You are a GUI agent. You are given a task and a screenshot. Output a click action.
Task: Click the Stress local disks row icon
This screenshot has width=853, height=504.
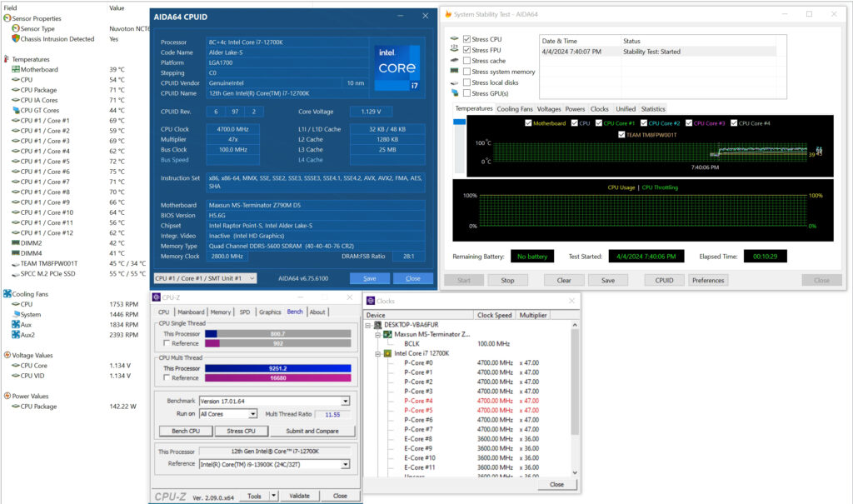point(455,82)
